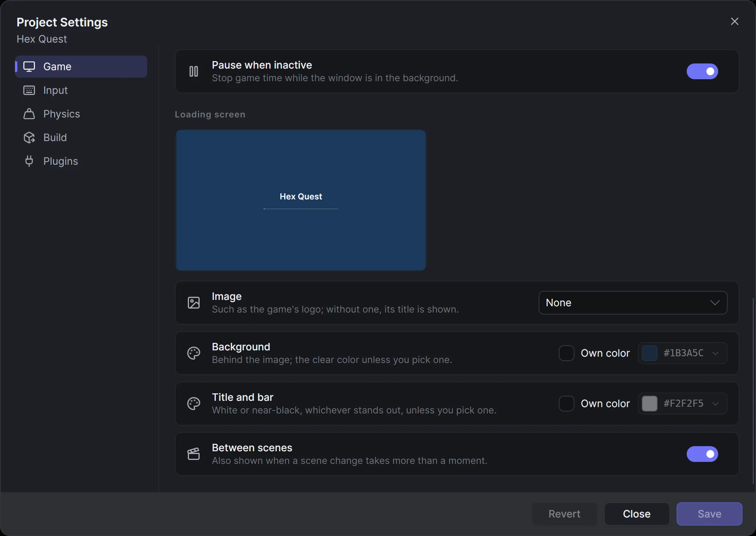Image resolution: width=756 pixels, height=536 pixels.
Task: Click 'Such as the game's logo' description
Action: 335,309
